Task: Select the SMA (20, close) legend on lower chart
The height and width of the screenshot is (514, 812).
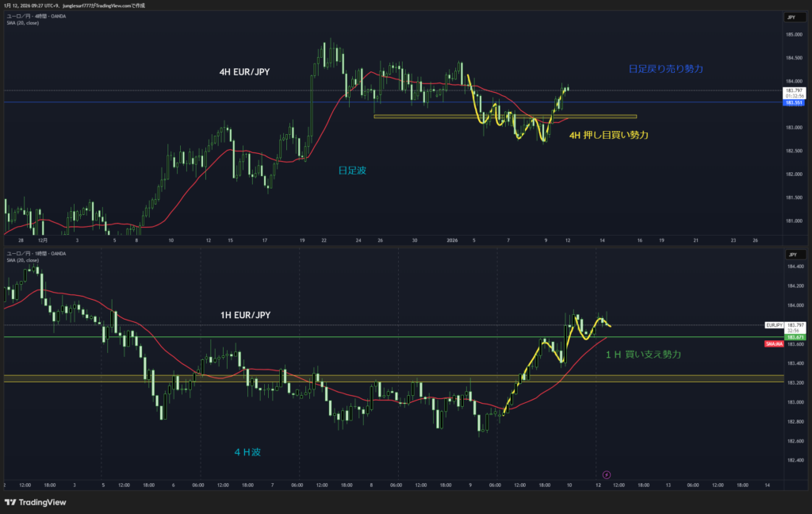Action: 22,260
